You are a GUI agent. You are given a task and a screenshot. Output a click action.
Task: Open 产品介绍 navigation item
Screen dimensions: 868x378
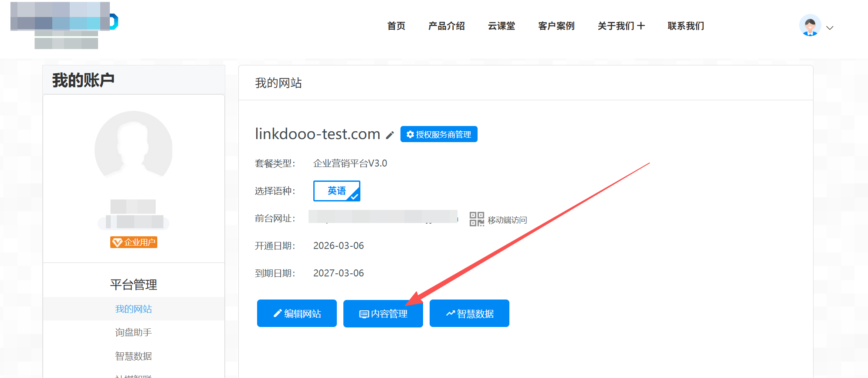pyautogui.click(x=446, y=26)
